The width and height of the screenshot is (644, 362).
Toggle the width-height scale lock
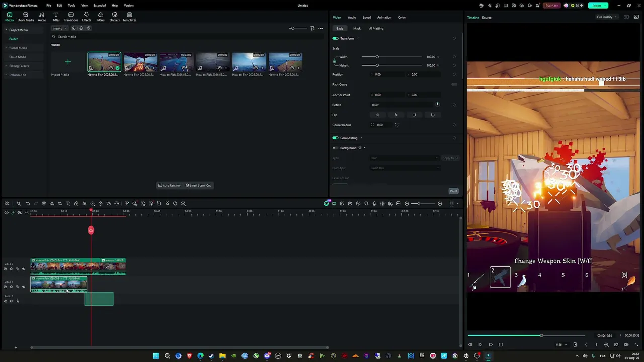tap(334, 61)
